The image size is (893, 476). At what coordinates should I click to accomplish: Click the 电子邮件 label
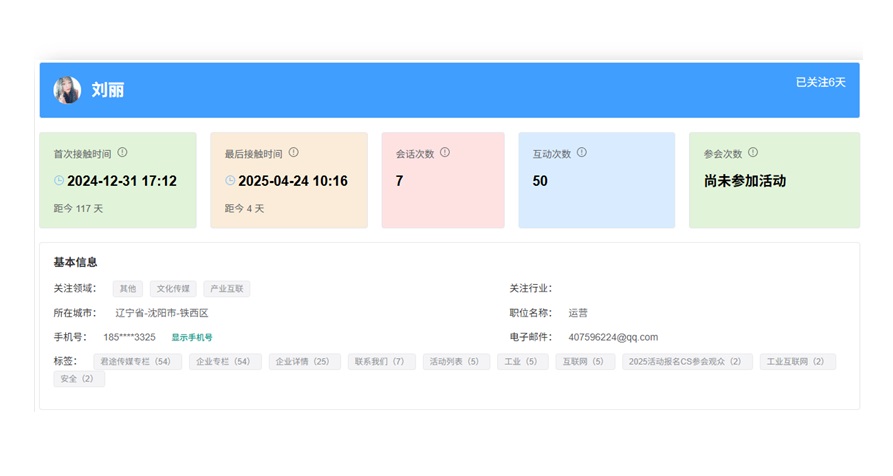coord(531,338)
